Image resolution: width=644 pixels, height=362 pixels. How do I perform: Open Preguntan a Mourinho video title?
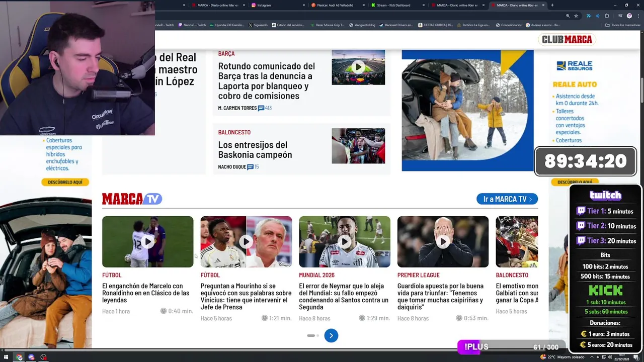[246, 296]
